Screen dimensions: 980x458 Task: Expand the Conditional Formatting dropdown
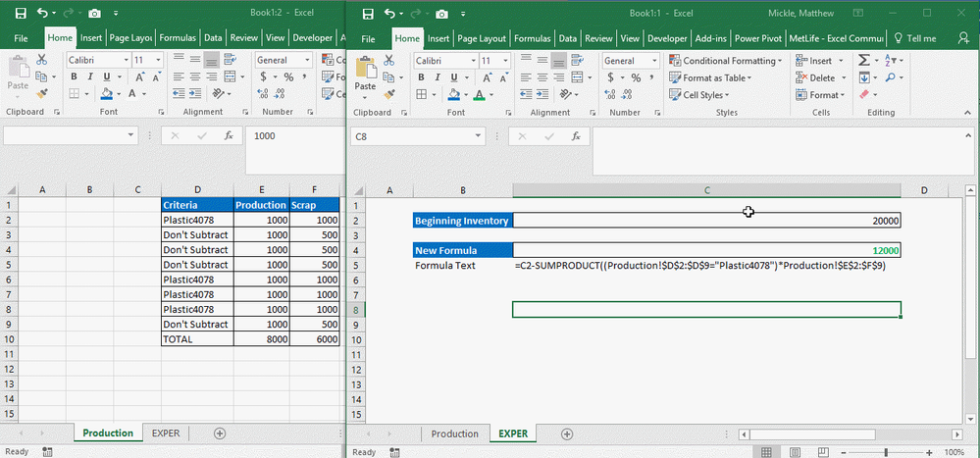coord(725,61)
